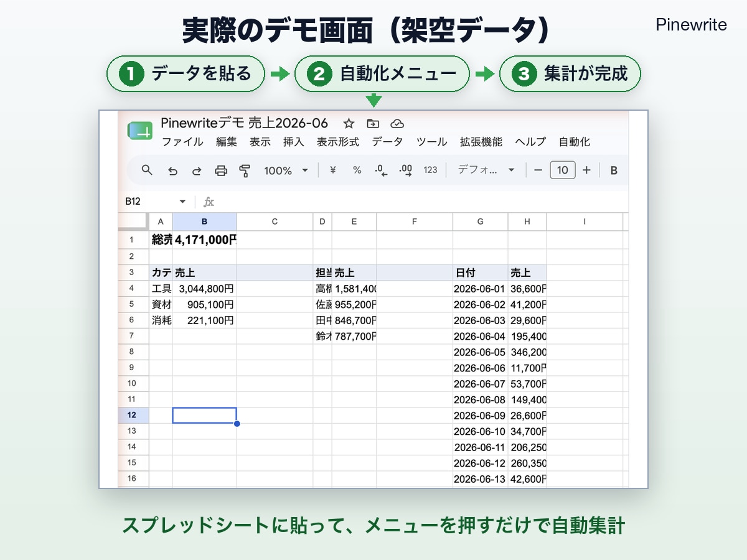Select the column C header
The width and height of the screenshot is (747, 560).
tap(275, 222)
